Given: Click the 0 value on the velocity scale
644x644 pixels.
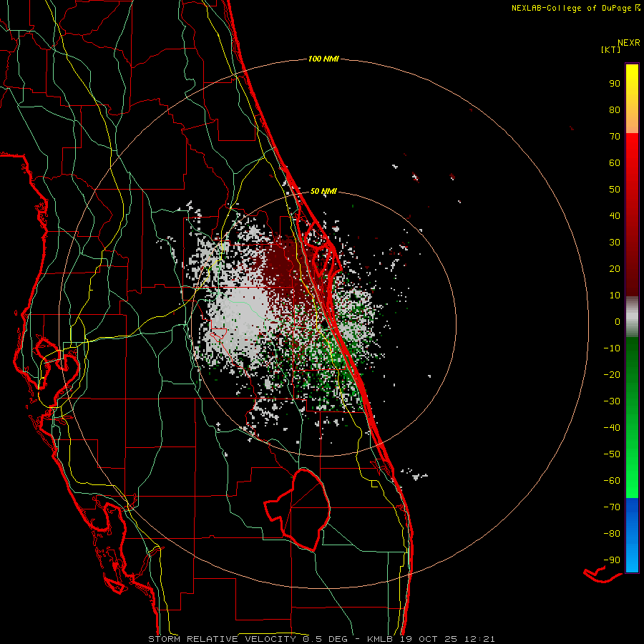Looking at the screenshot, I should pos(618,322).
